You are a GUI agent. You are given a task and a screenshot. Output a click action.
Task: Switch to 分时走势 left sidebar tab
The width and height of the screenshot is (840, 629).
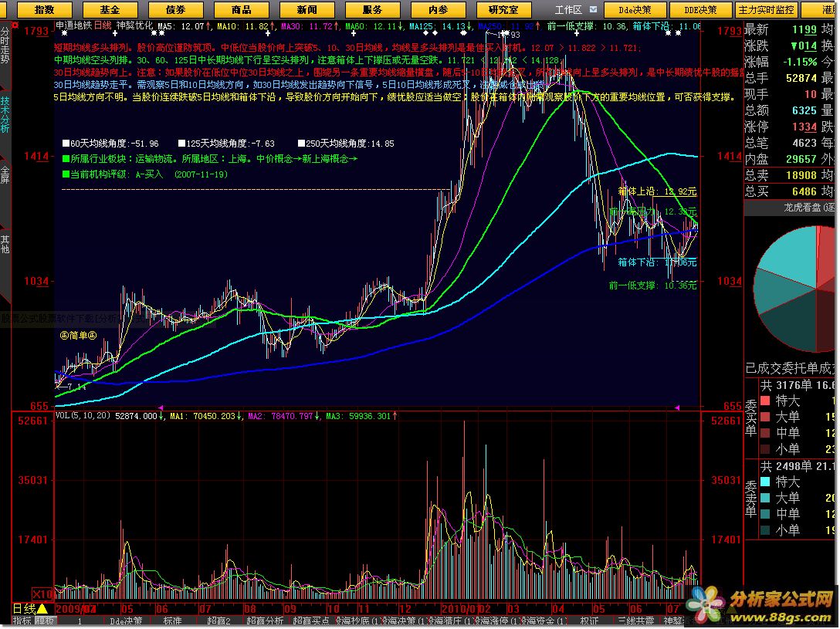(x=5, y=45)
